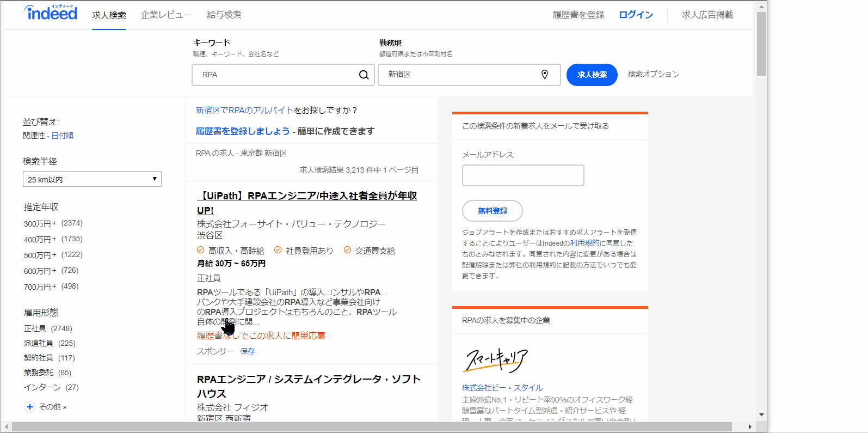This screenshot has height=433, width=868.
Task: Filter by 業務委託 employment type
Action: click(x=47, y=373)
